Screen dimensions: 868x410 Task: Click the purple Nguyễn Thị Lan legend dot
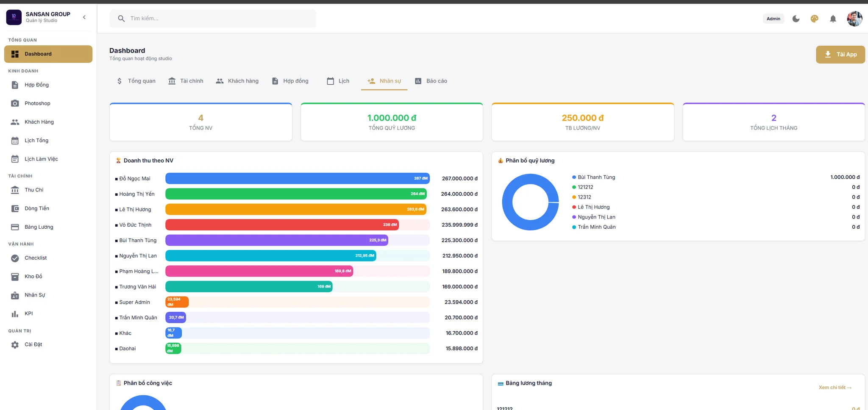574,217
